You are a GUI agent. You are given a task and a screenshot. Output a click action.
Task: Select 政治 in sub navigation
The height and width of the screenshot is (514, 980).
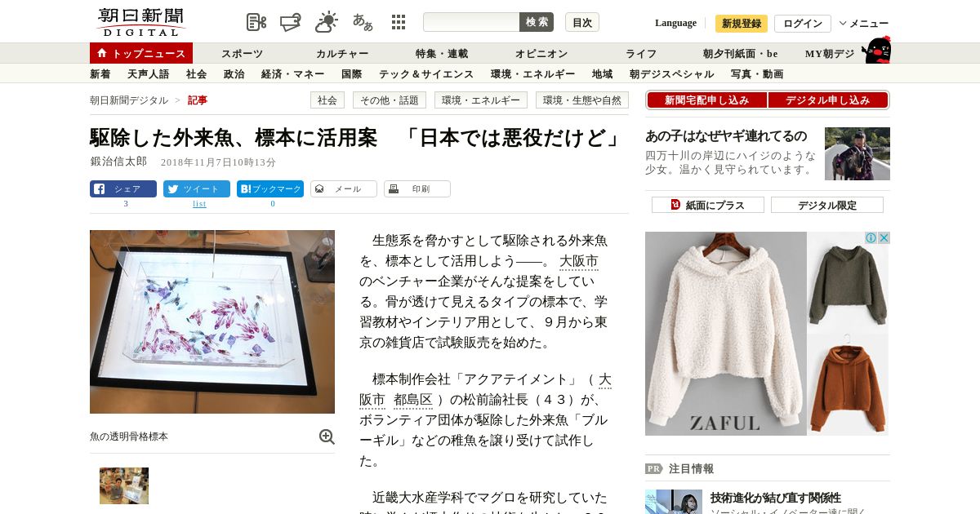point(234,74)
